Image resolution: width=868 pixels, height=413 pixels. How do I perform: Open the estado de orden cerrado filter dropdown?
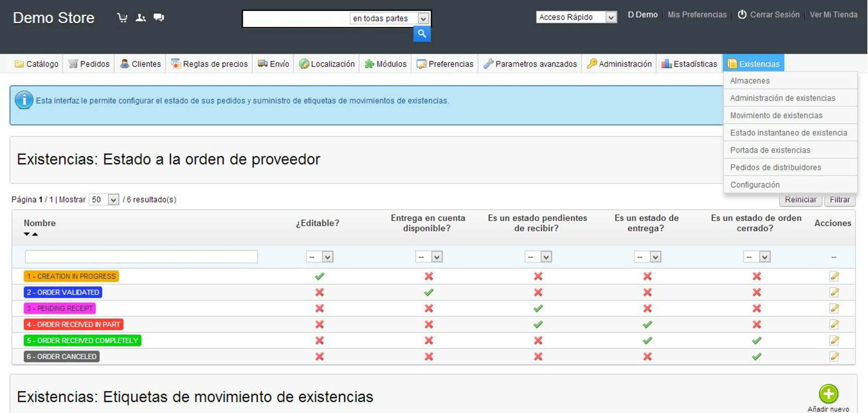756,257
